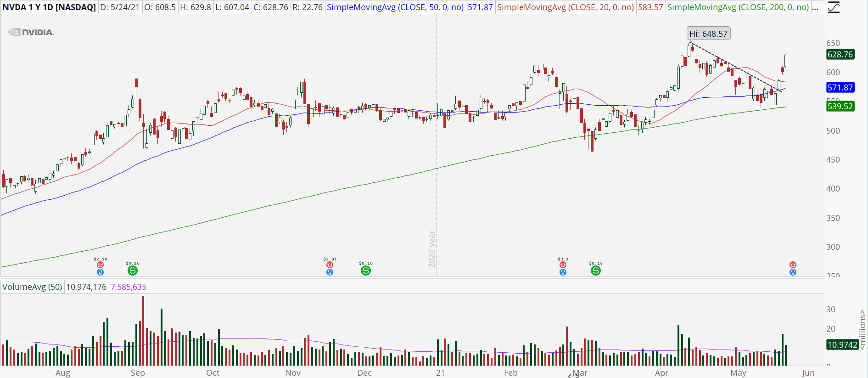The image size is (868, 378).
Task: Click the red earnings icon labeled $3.1
Action: (563, 265)
